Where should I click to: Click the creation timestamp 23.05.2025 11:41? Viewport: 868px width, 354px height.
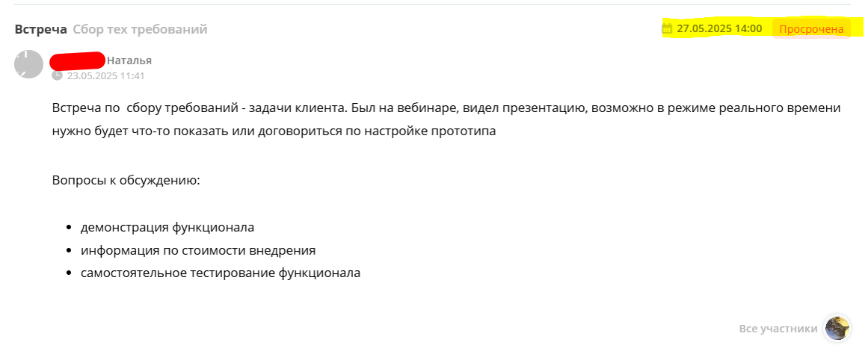pos(105,75)
